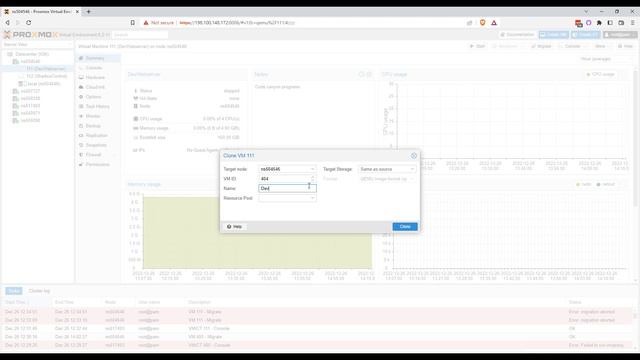
Task: Click the Migrate toolbar button
Action: click(x=541, y=46)
